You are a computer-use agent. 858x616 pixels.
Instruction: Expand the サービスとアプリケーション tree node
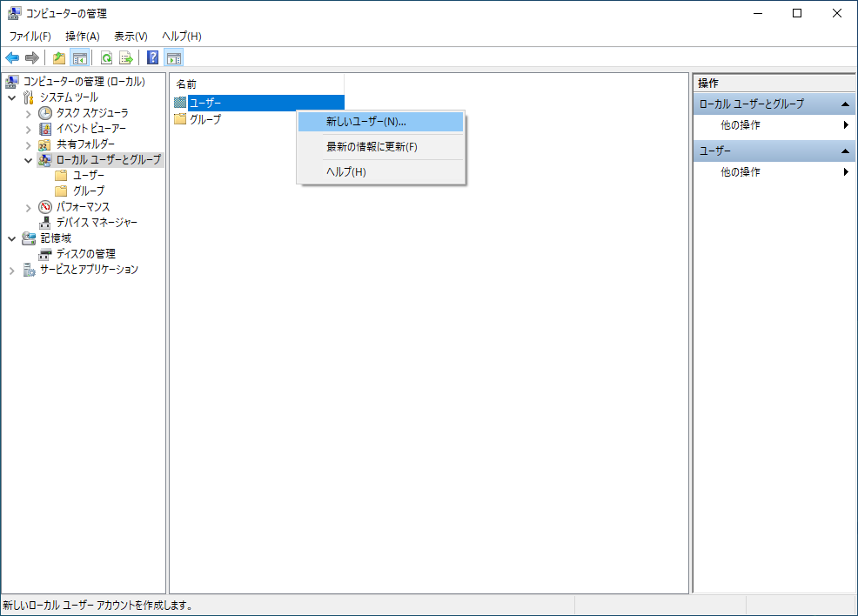pos(12,271)
